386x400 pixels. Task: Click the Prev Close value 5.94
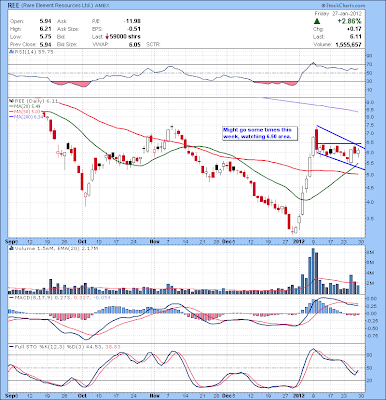46,44
